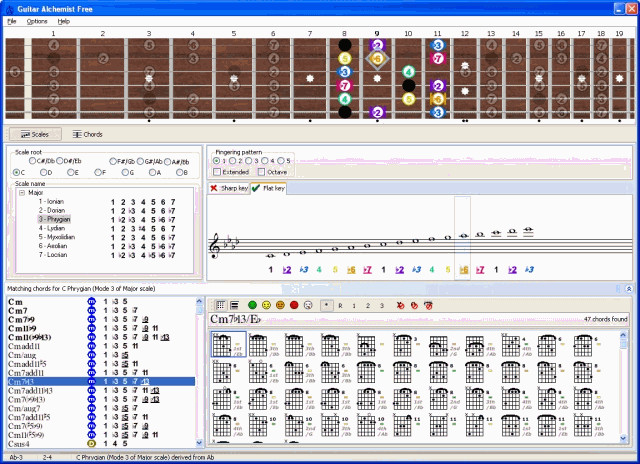This screenshot has height=464, width=640.
Task: Click the green easy-difficulty chord filter circle
Action: 253,304
